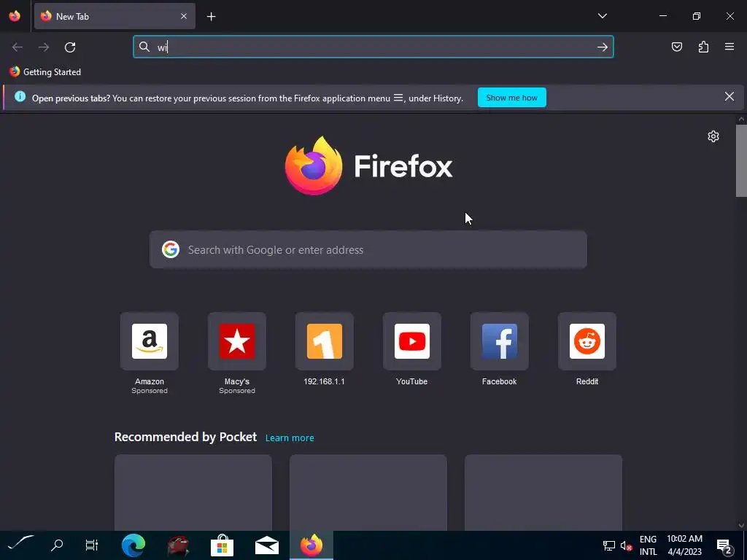Open the Extensions puzzle icon
The image size is (747, 560).
[703, 47]
